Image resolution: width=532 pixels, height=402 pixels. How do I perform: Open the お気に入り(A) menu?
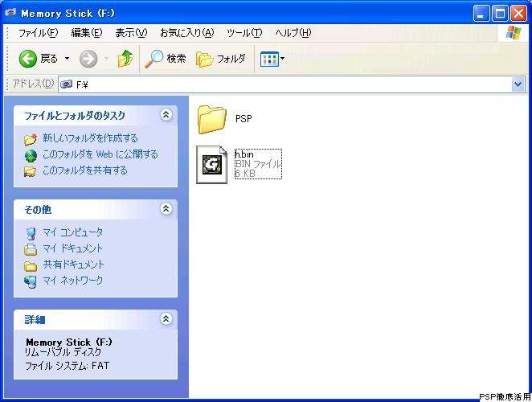point(187,33)
